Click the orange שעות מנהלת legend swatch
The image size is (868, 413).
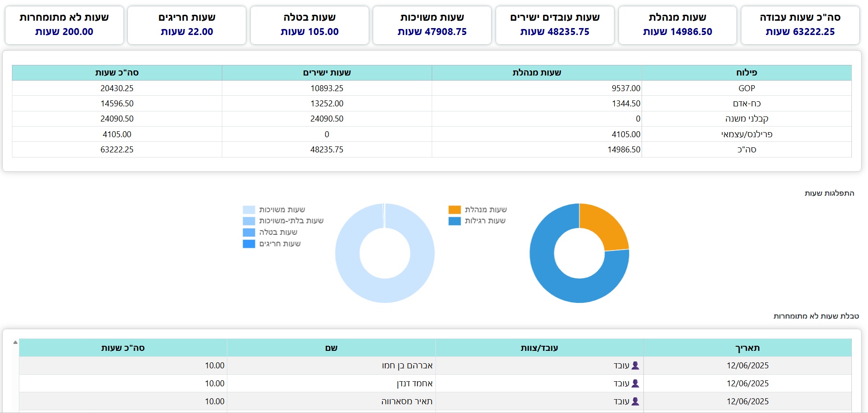[454, 210]
